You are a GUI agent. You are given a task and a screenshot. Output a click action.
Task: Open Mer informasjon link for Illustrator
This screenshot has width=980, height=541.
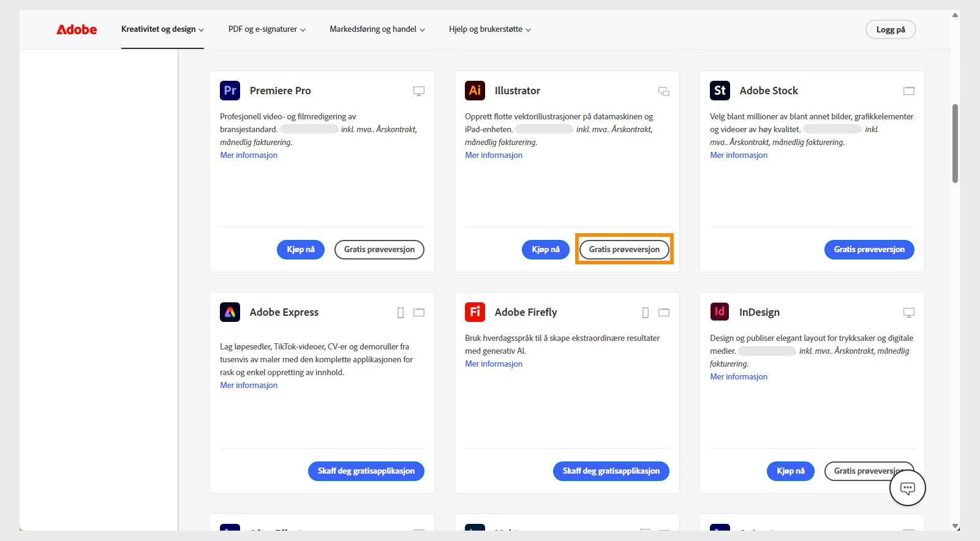coord(494,155)
